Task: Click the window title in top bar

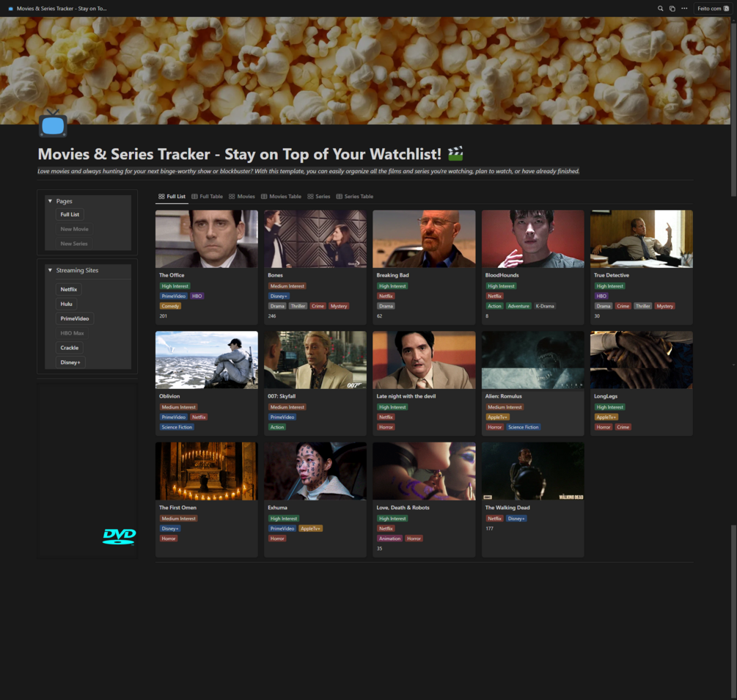Action: coord(62,9)
